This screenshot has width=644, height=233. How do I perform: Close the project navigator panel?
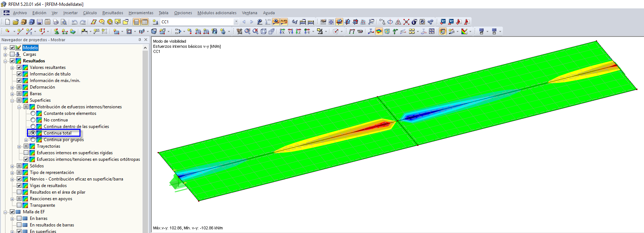pyautogui.click(x=146, y=40)
